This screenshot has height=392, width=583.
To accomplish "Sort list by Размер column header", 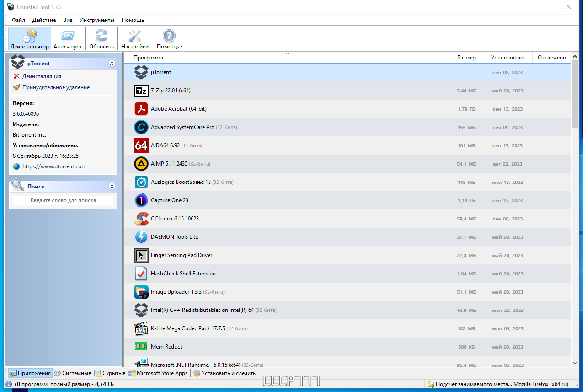I will pyautogui.click(x=466, y=58).
